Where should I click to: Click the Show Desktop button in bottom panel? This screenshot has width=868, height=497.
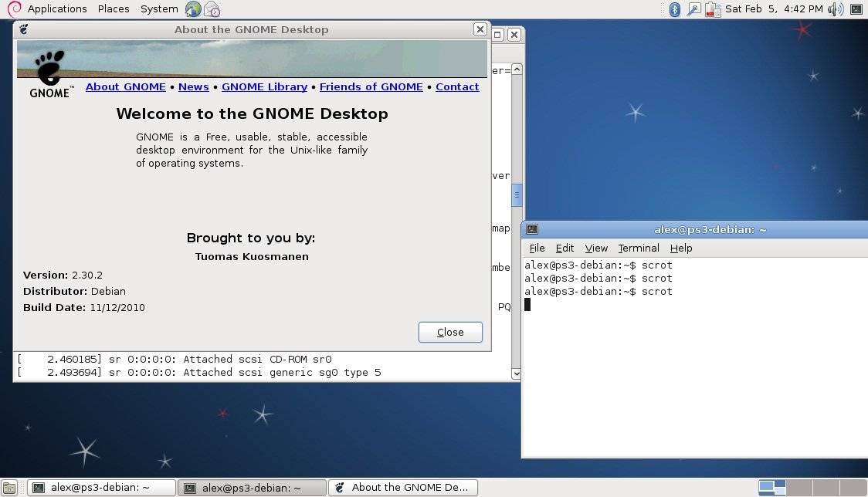[9, 489]
